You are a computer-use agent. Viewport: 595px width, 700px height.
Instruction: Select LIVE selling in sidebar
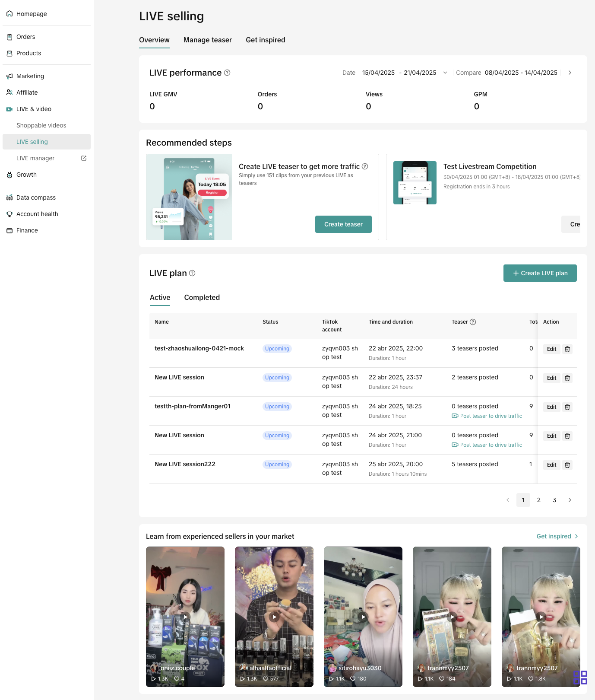pyautogui.click(x=47, y=142)
